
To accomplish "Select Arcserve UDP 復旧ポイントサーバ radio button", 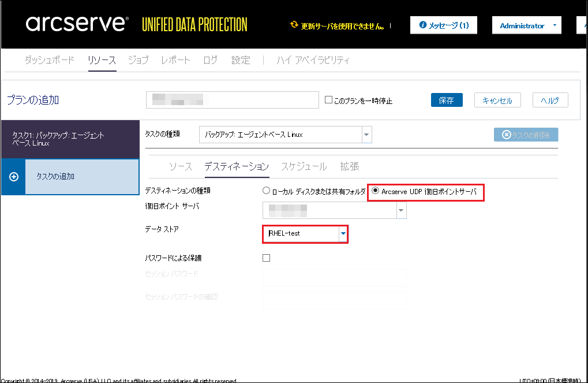I will [375, 191].
